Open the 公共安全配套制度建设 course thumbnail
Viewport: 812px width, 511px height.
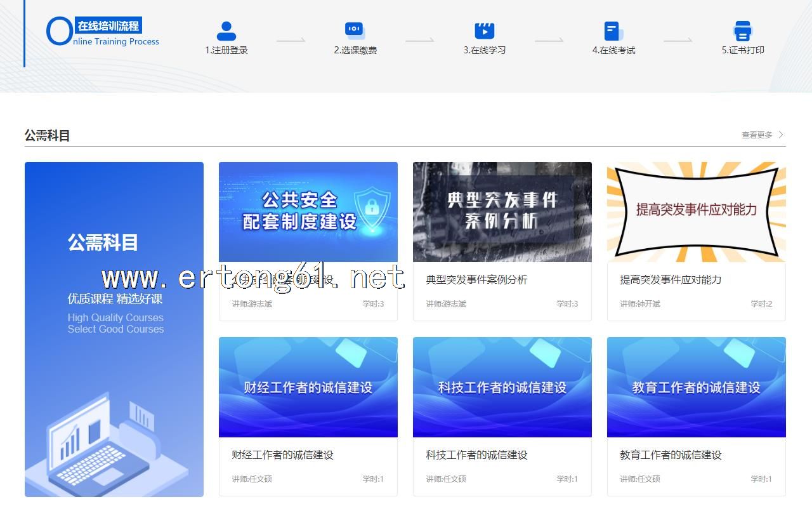[308, 211]
